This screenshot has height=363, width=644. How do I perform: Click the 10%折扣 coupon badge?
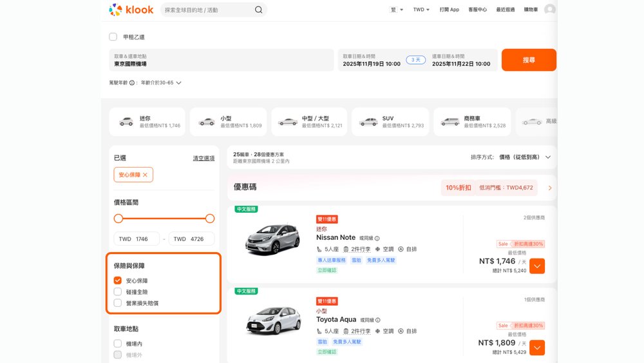coord(458,188)
